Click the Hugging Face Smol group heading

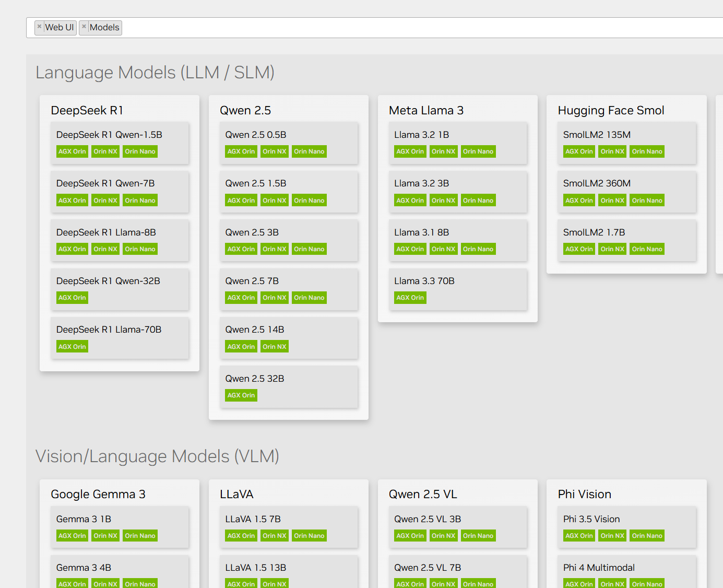pos(611,110)
